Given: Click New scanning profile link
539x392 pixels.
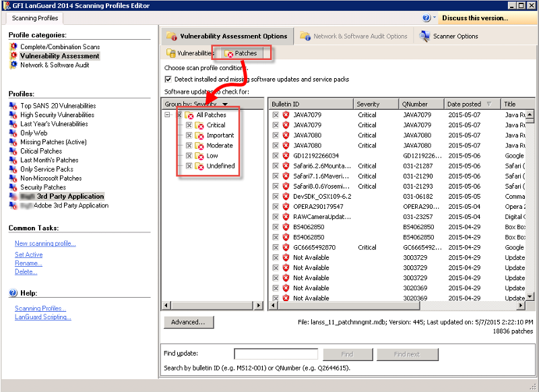Looking at the screenshot, I should [45, 243].
